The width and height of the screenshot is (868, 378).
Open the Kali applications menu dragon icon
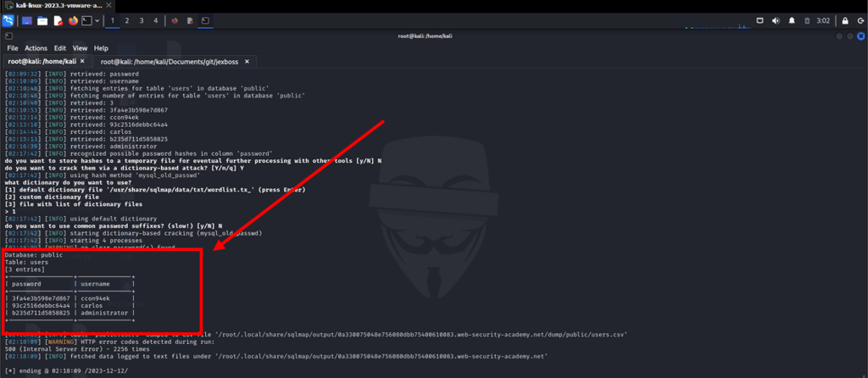click(8, 21)
